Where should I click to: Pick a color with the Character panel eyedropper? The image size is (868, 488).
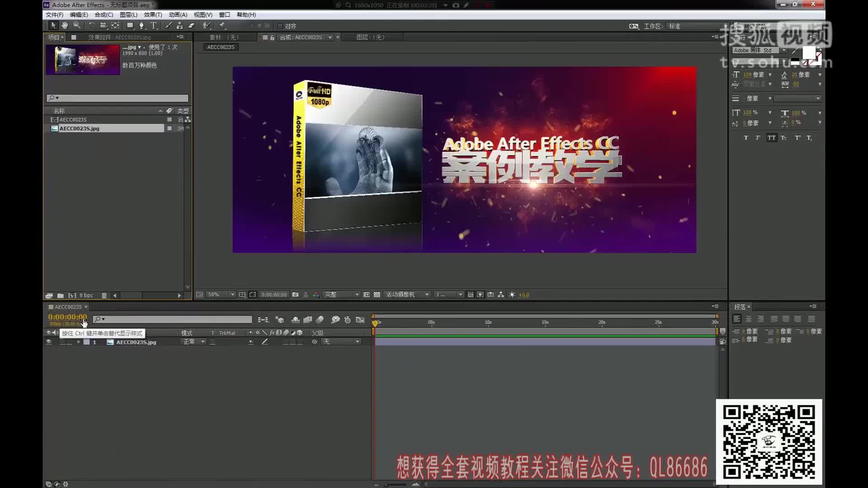(795, 51)
